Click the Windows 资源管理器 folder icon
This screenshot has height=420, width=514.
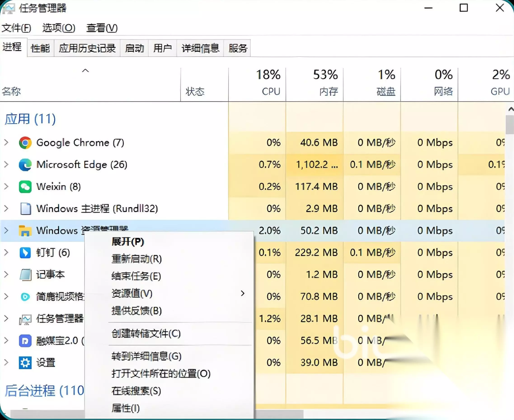[x=25, y=231]
